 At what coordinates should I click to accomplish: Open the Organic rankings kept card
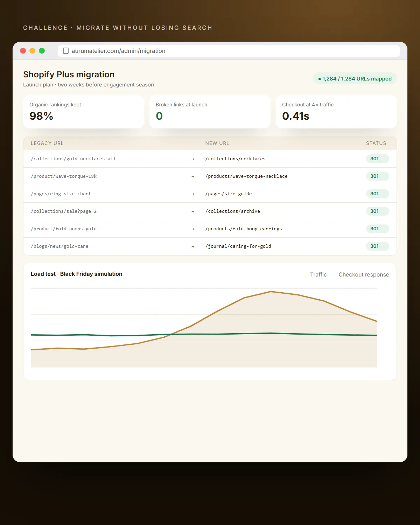pos(84,112)
